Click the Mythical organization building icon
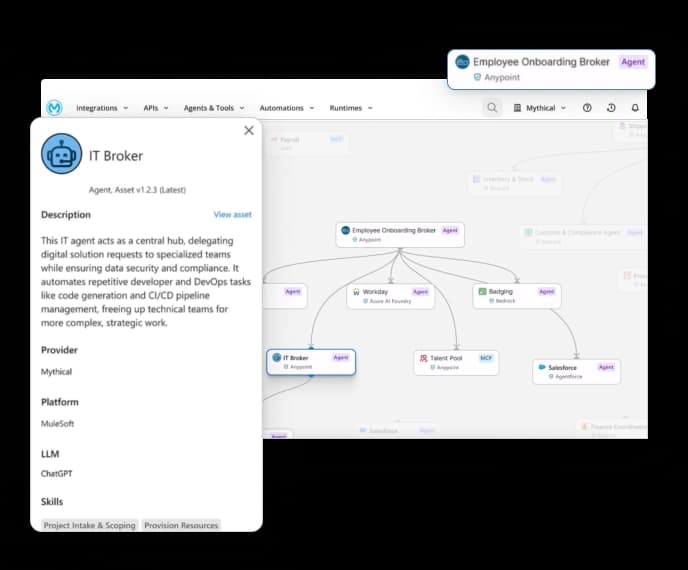688x570 pixels. click(x=517, y=108)
